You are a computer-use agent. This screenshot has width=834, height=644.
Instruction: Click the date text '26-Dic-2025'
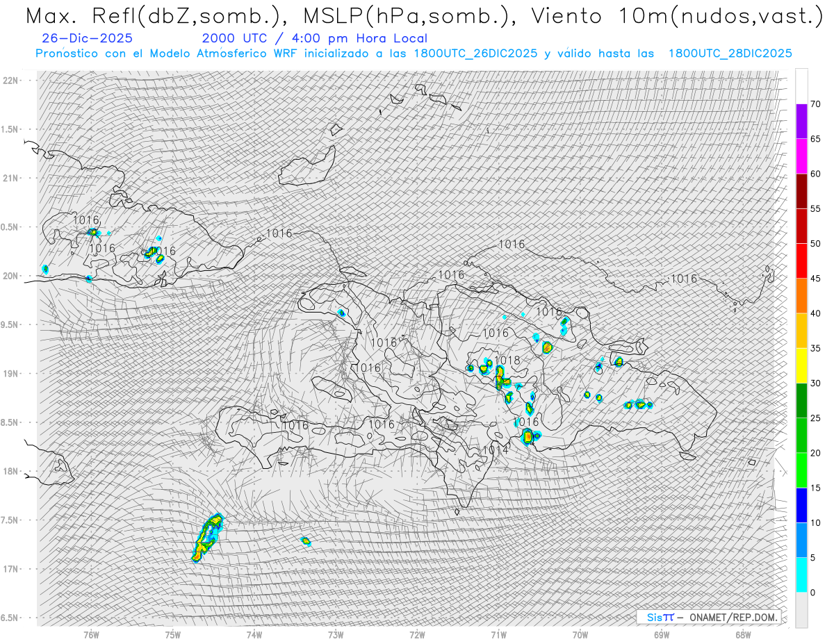87,38
